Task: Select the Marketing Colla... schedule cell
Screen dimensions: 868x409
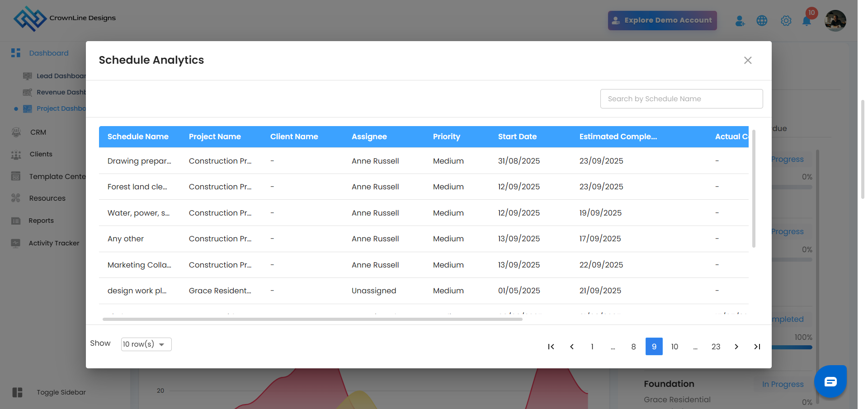Action: (x=139, y=265)
